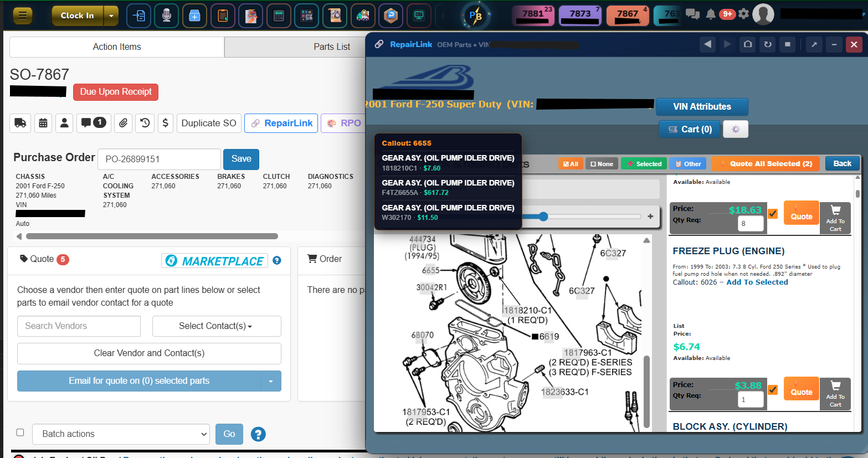Switch to Action Items tab
868x458 pixels.
click(x=117, y=47)
